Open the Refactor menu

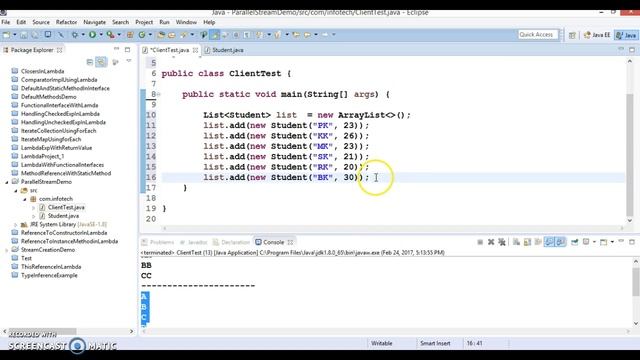(x=66, y=22)
